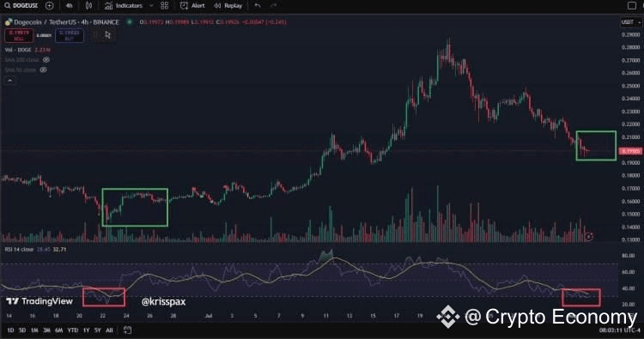Click the round target icon near volume bars
Screen dimensions: 644x339
(x=588, y=236)
